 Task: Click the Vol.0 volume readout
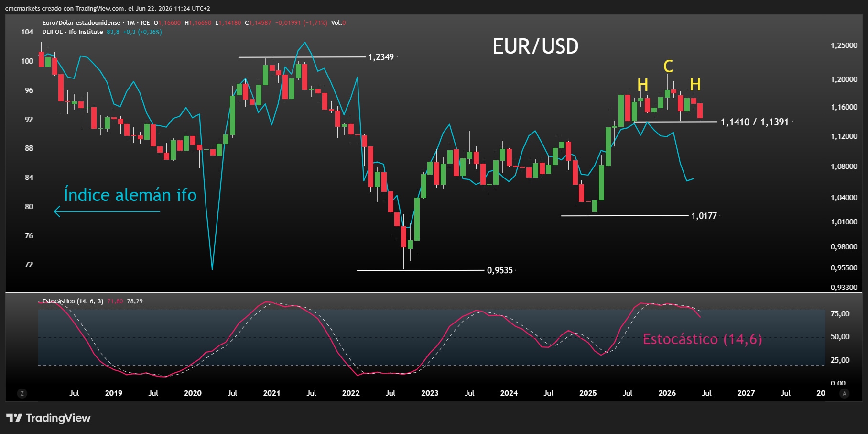coord(338,22)
